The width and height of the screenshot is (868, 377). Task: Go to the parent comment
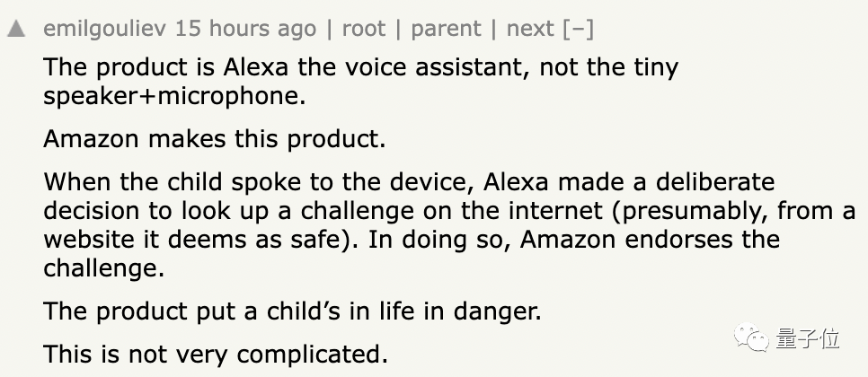[445, 29]
